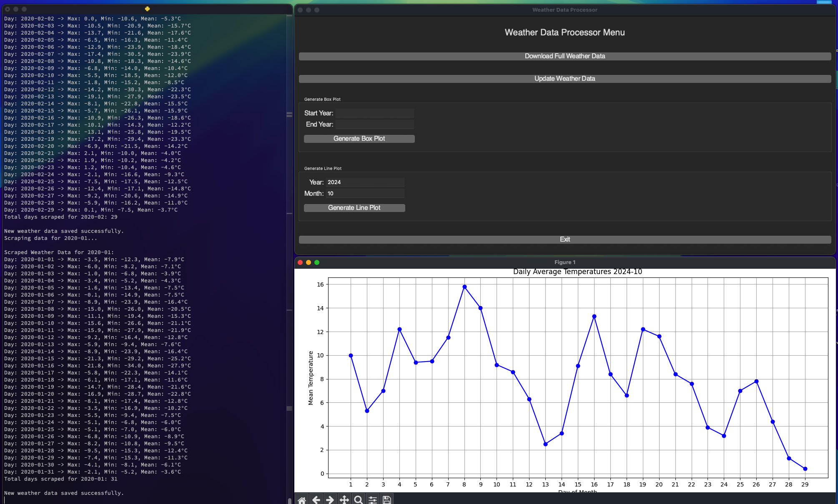The height and width of the screenshot is (504, 838).
Task: Click terminal line 'Scraped Weather Data for 2020-01:'
Action: point(59,252)
